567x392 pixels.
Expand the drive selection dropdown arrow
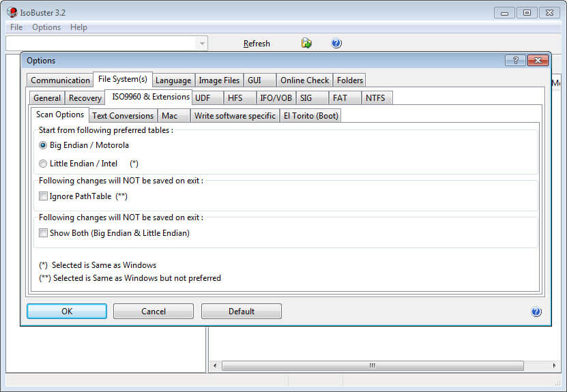[x=202, y=44]
